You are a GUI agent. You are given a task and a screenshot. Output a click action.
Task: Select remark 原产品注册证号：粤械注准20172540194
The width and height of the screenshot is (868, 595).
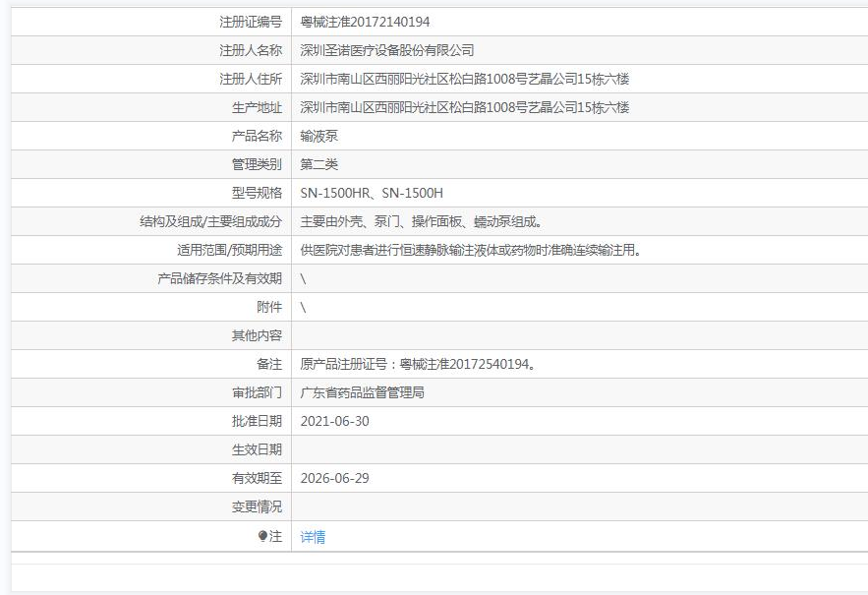(x=418, y=364)
